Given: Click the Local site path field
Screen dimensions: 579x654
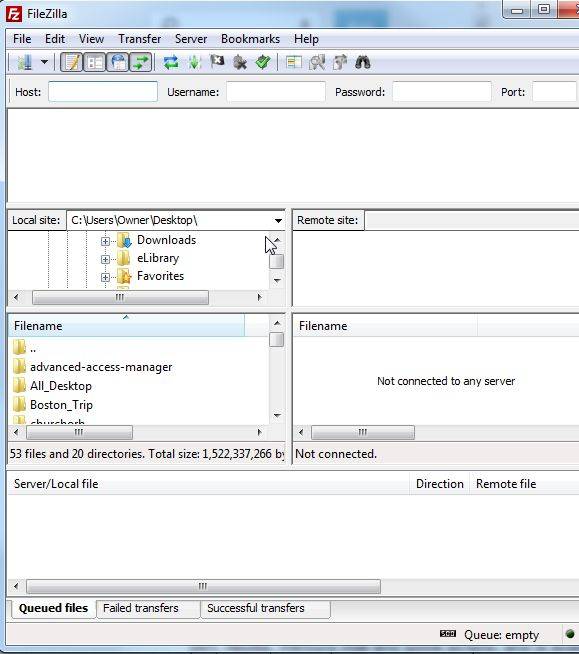Looking at the screenshot, I should pyautogui.click(x=169, y=220).
